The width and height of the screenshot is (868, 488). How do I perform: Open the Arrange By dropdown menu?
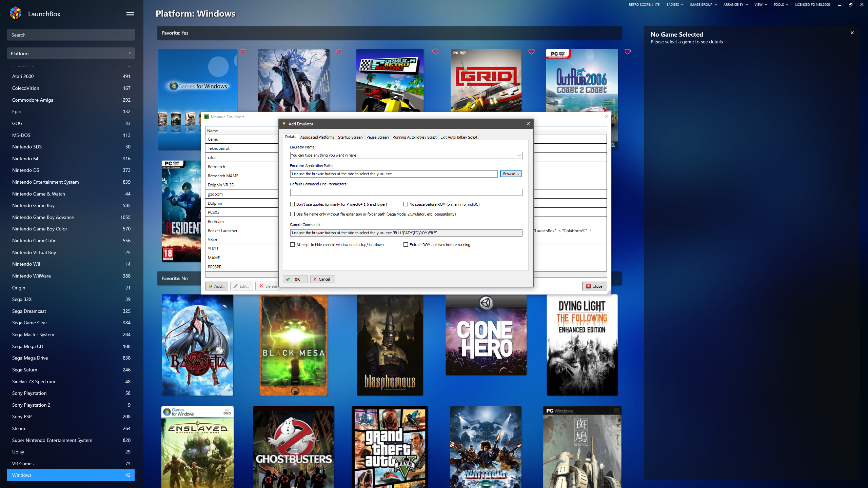coord(735,5)
